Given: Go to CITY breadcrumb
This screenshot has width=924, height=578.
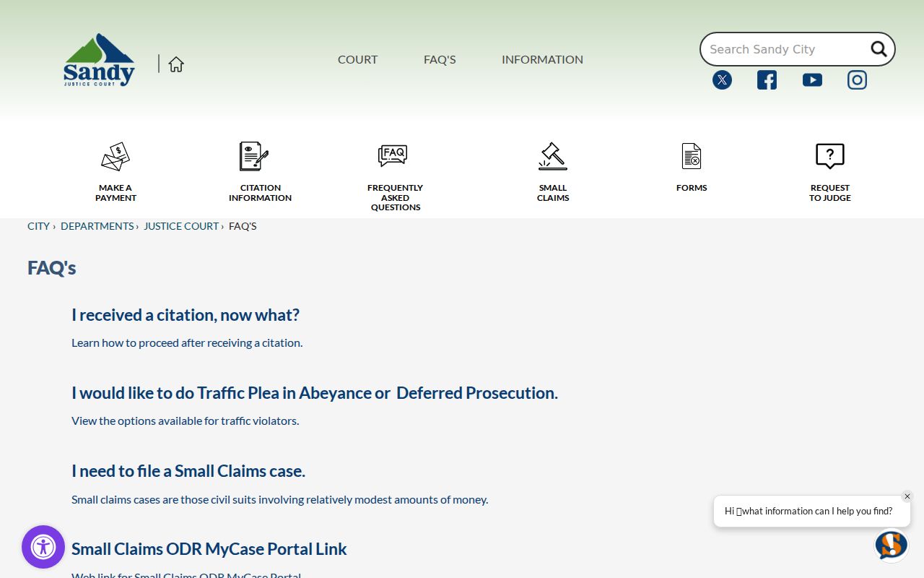Looking at the screenshot, I should 38,226.
